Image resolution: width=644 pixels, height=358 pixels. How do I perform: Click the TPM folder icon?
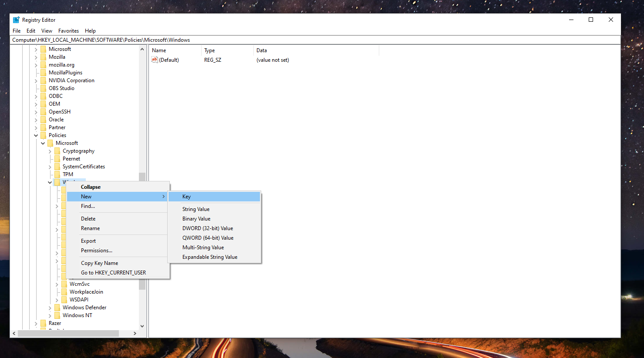(57, 174)
